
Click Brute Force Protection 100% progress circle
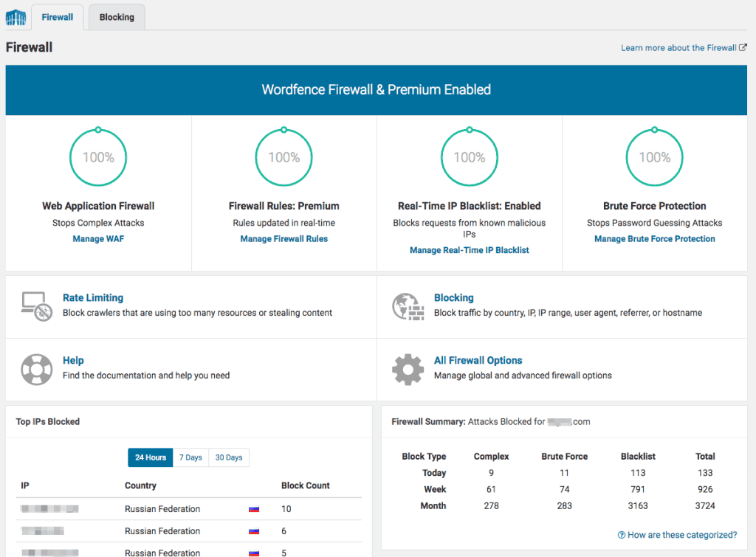click(x=655, y=157)
